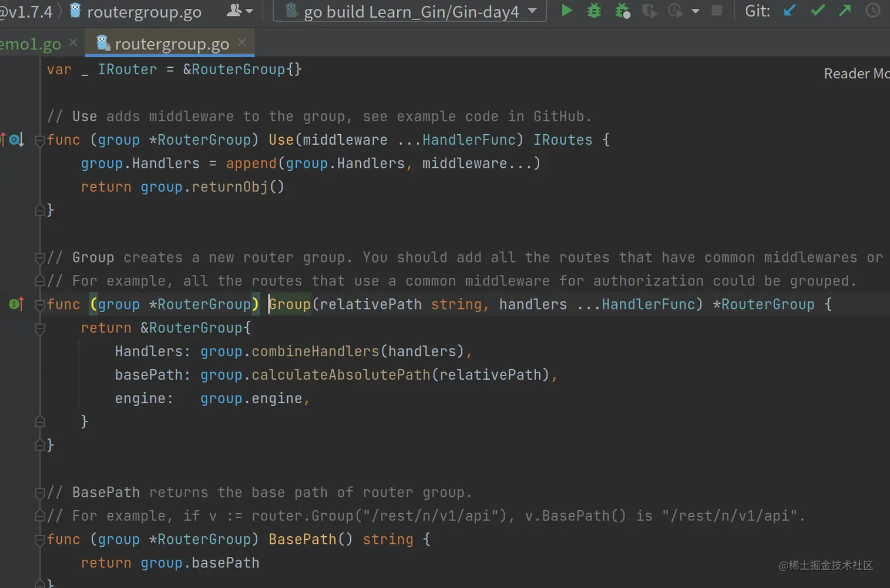This screenshot has width=890, height=588.
Task: Open the user account dropdown icon
Action: click(240, 11)
